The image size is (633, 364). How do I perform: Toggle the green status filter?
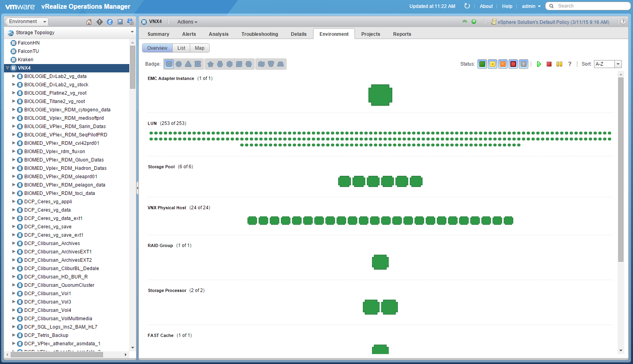pyautogui.click(x=482, y=64)
